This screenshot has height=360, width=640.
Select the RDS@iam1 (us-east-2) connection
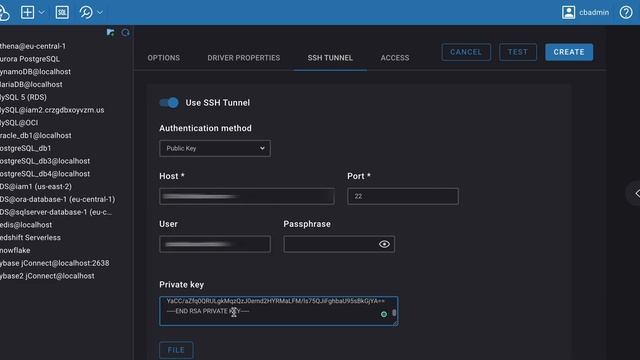click(x=36, y=187)
